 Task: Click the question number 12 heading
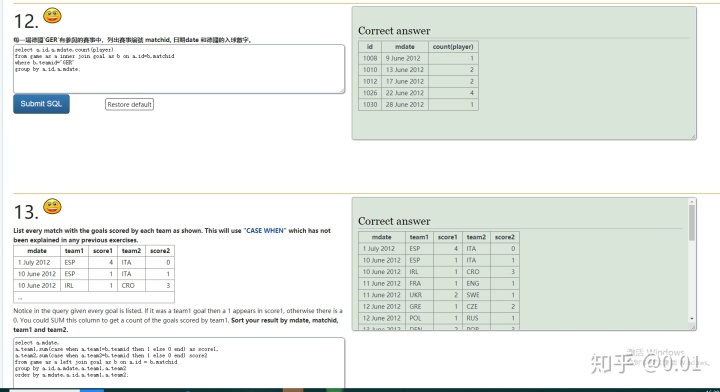click(26, 22)
